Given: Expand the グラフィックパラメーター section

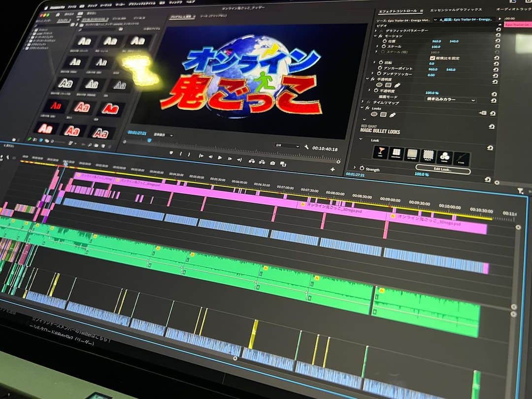Looking at the screenshot, I should [x=376, y=31].
